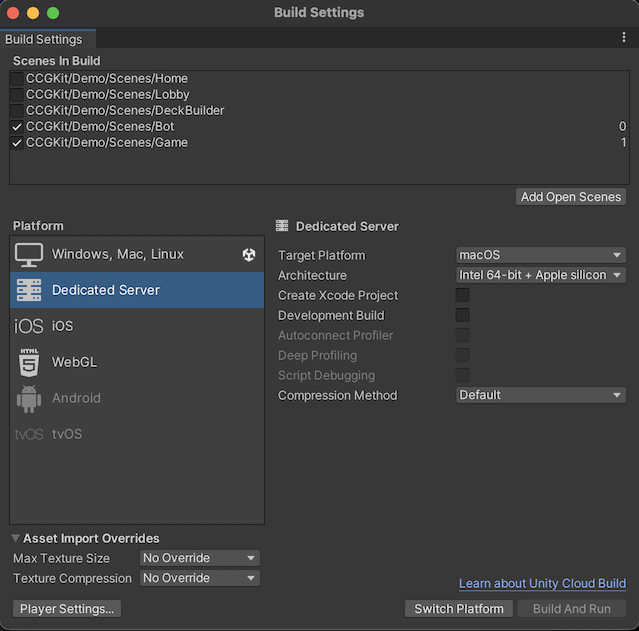Zoom the window with the green button

click(53, 13)
